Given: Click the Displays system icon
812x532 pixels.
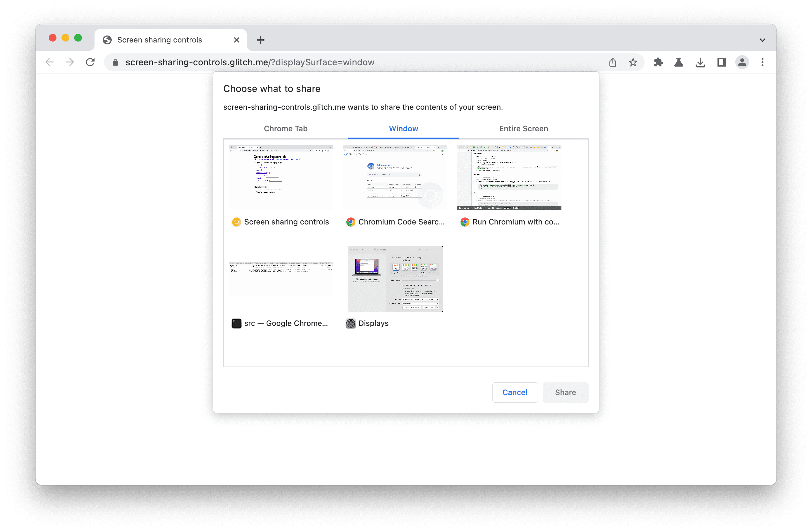Looking at the screenshot, I should coord(350,323).
